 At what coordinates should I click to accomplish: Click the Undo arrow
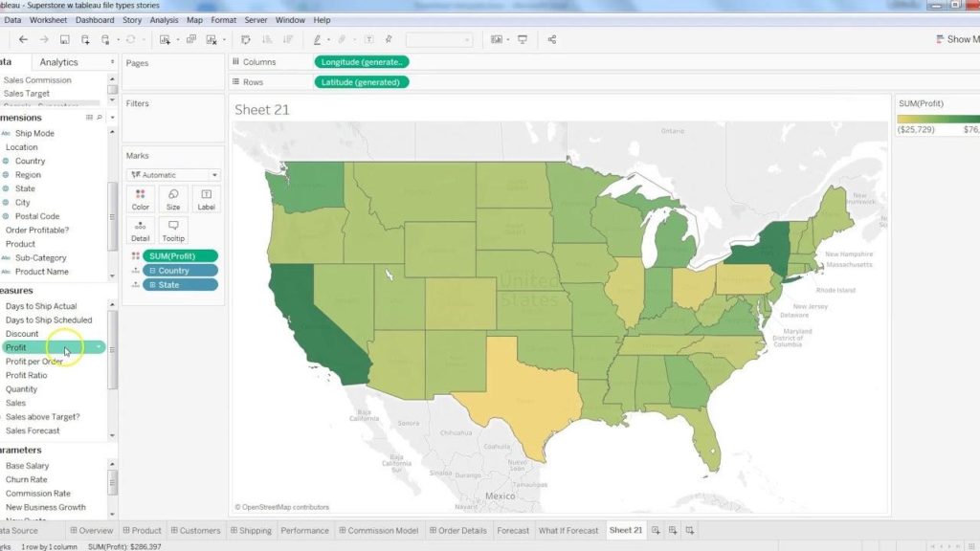(x=23, y=39)
